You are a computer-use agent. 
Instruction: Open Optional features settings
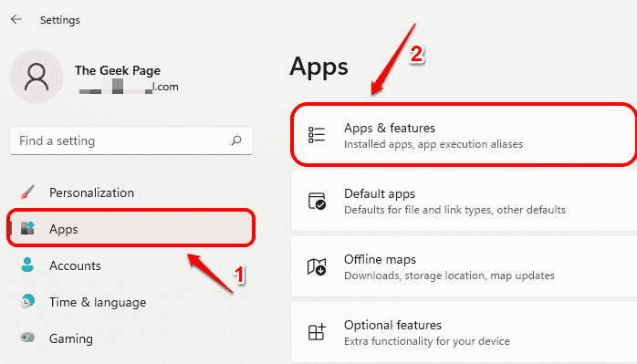coord(464,332)
